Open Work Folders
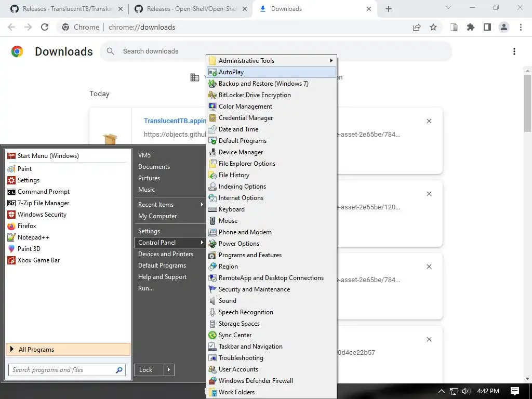This screenshot has height=399, width=532. coord(271,392)
